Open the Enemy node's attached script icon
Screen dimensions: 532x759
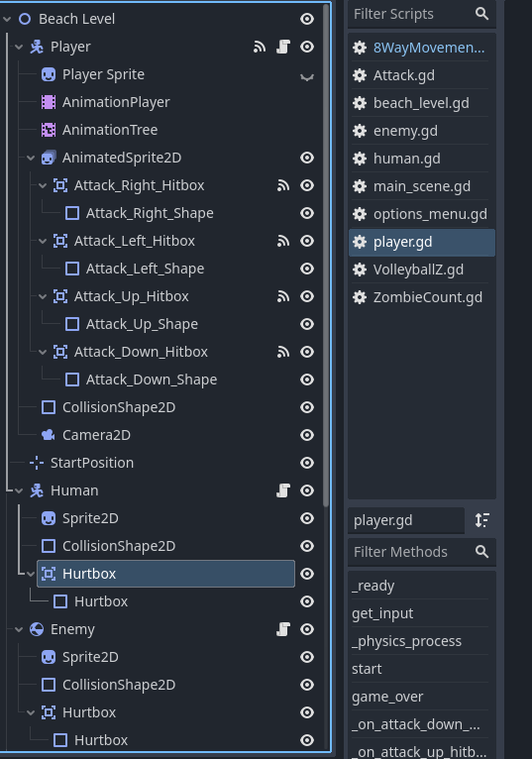click(x=283, y=629)
